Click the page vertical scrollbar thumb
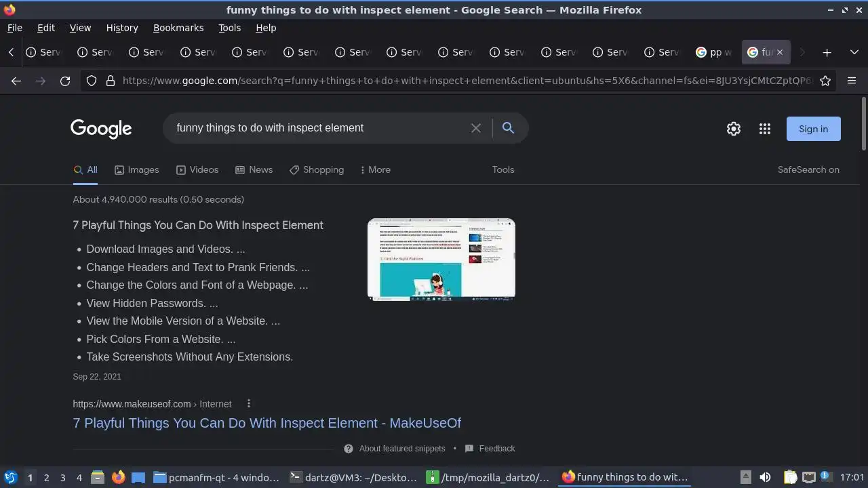Screen dimensions: 868x488 click(x=863, y=123)
